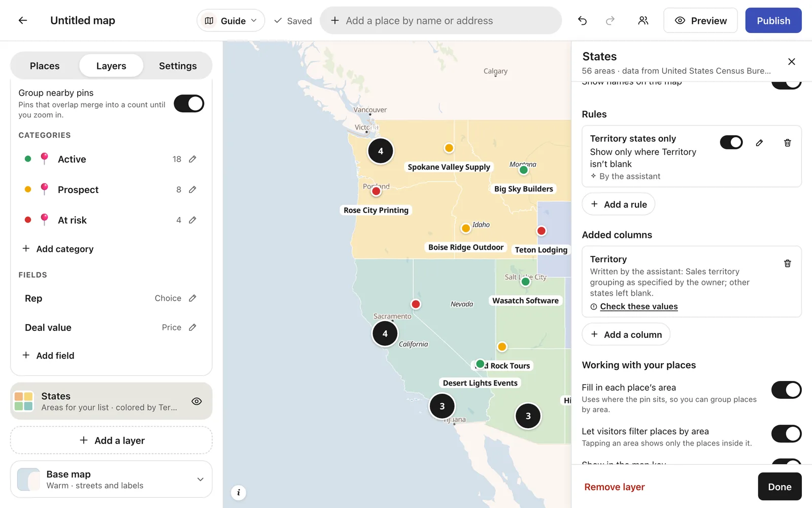Open the map info icon

[x=239, y=492]
